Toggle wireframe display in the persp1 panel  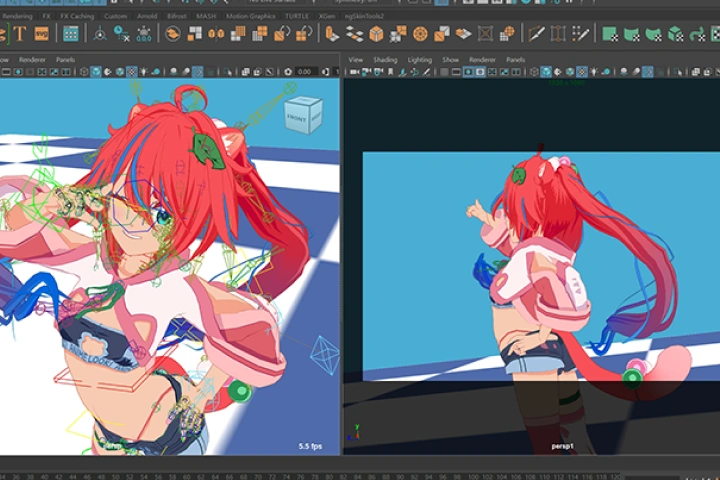click(x=534, y=72)
